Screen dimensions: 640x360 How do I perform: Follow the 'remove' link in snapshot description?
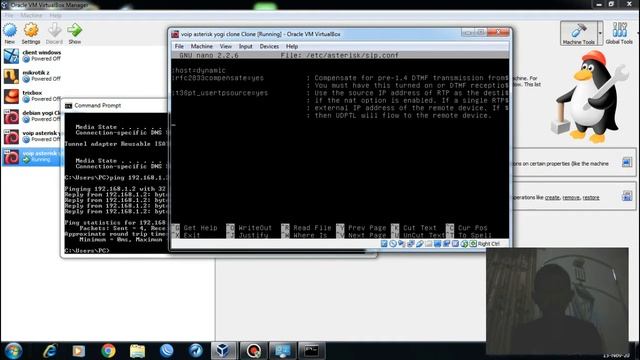coord(571,198)
